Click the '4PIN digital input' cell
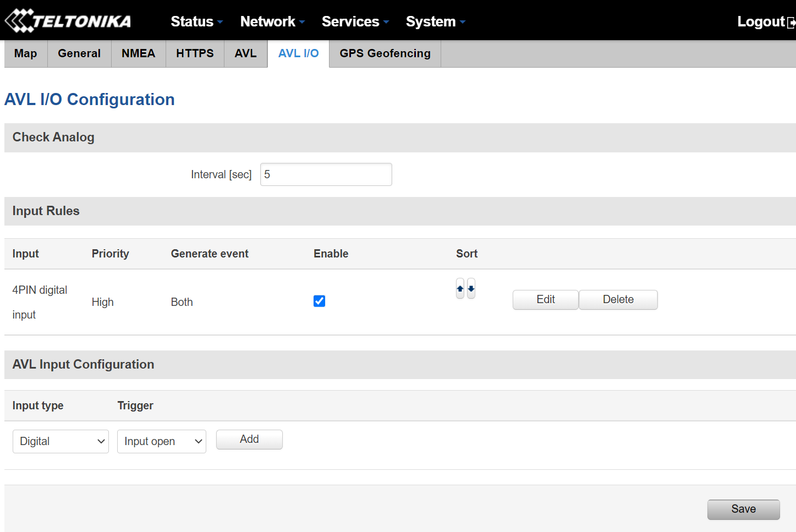 [x=40, y=302]
